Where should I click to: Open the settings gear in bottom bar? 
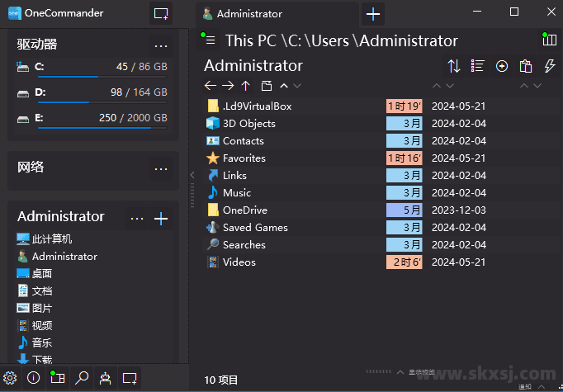[x=10, y=377]
